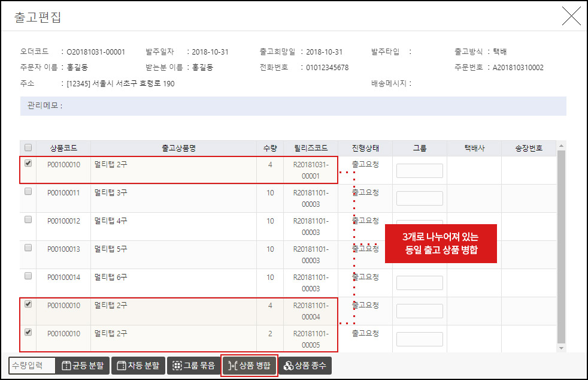588x380 pixels.
Task: Close the 출고편집 dialog
Action: coord(571,16)
